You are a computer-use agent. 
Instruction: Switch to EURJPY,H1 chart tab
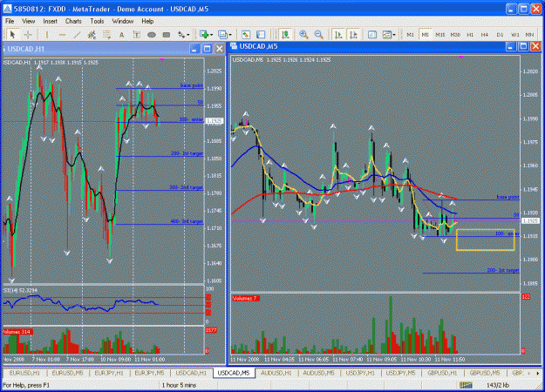pyautogui.click(x=109, y=373)
